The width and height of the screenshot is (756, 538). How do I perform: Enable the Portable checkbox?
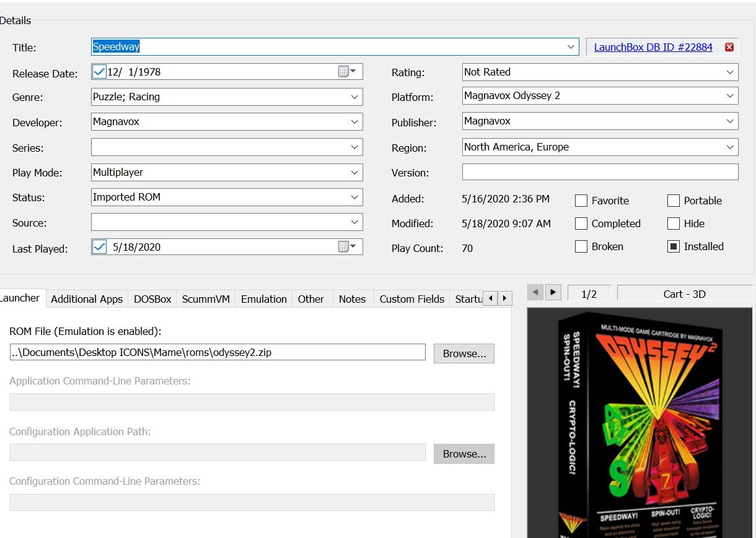tap(674, 201)
